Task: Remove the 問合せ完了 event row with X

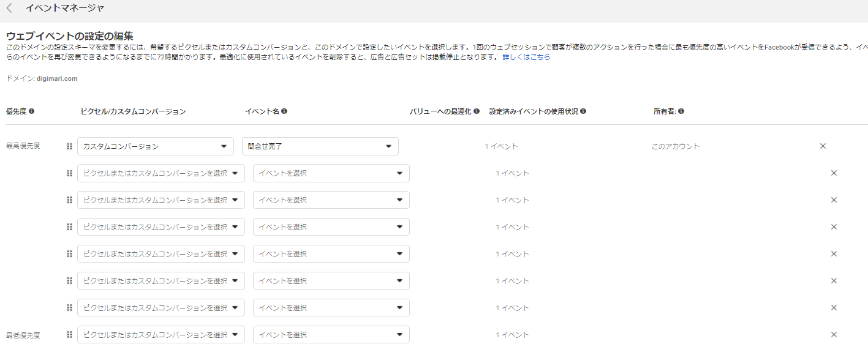Action: pos(823,146)
